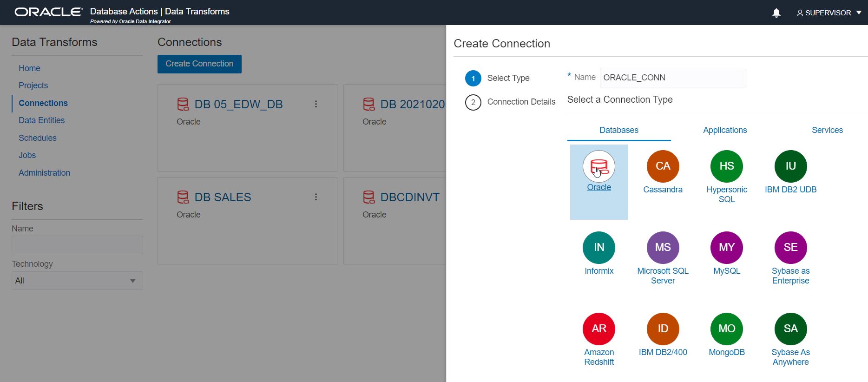The width and height of the screenshot is (868, 382).
Task: Open Projects in the sidebar
Action: tap(33, 86)
